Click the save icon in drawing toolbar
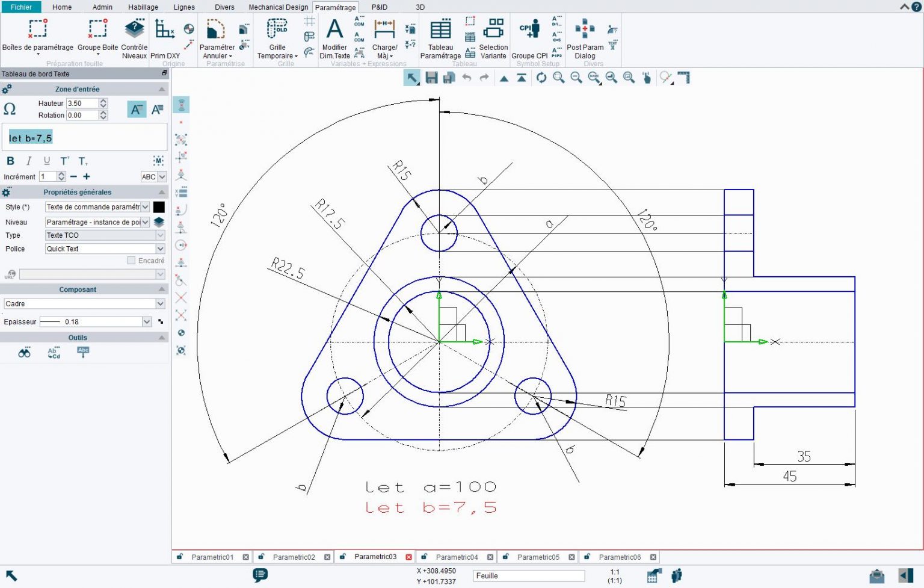The height and width of the screenshot is (588, 924). point(431,78)
